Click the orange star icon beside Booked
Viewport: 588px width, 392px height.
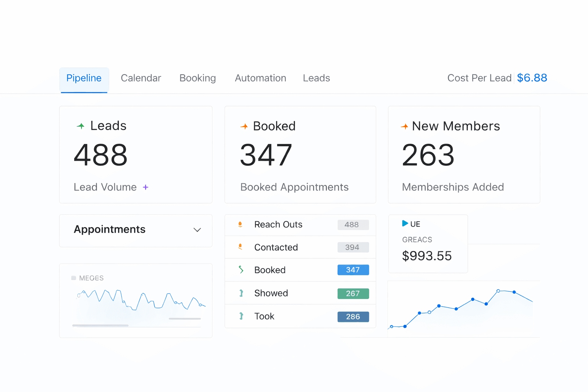pos(244,126)
